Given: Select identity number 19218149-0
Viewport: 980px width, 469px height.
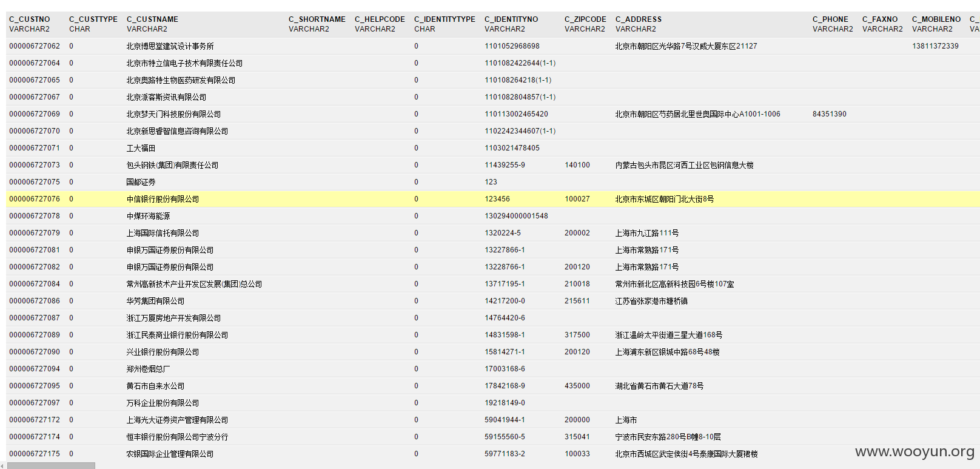Looking at the screenshot, I should click(505, 403).
